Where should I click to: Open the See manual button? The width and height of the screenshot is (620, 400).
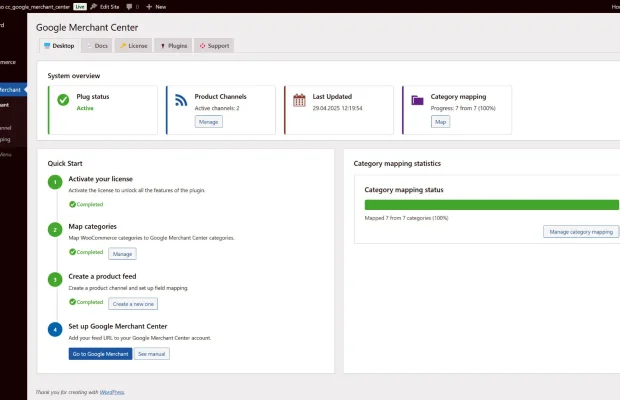pyautogui.click(x=152, y=354)
